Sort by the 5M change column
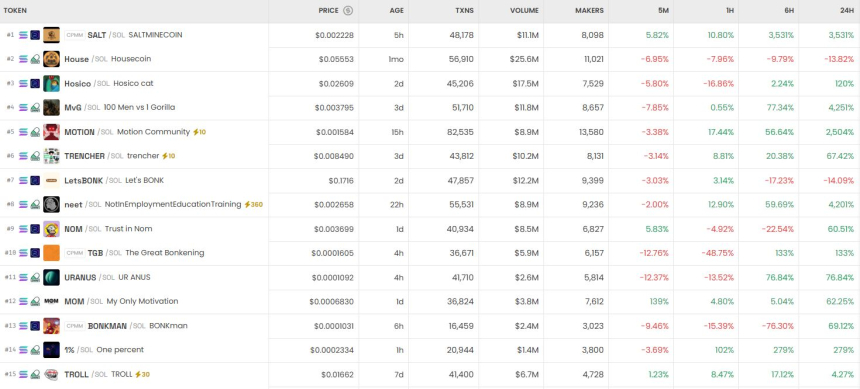 [664, 10]
